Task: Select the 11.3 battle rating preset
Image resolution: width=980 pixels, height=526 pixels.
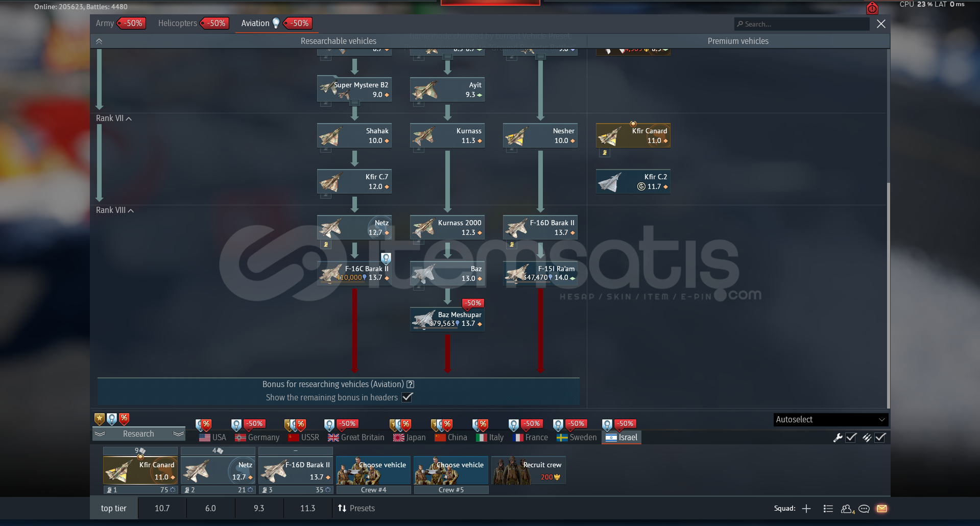Action: tap(308, 509)
